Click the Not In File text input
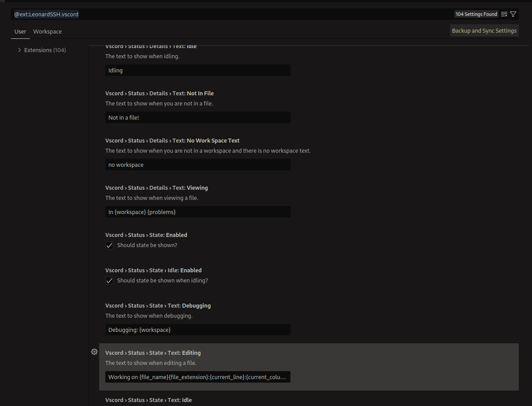 pos(197,117)
